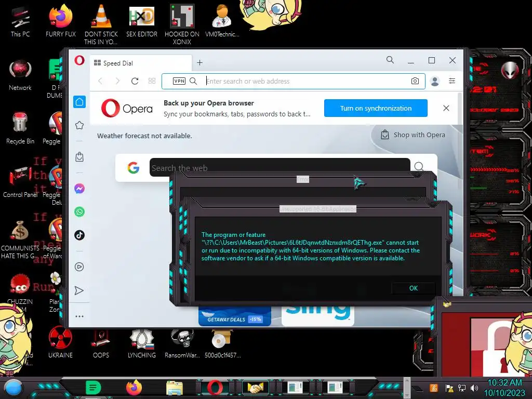Click the volume speaker tray icon
This screenshot has height=399, width=532.
coord(474,388)
